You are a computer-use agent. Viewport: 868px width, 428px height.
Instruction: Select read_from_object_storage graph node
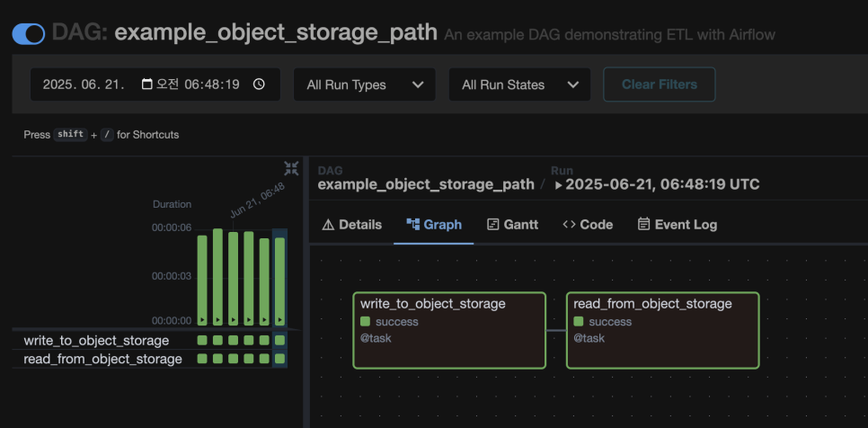pyautogui.click(x=662, y=331)
